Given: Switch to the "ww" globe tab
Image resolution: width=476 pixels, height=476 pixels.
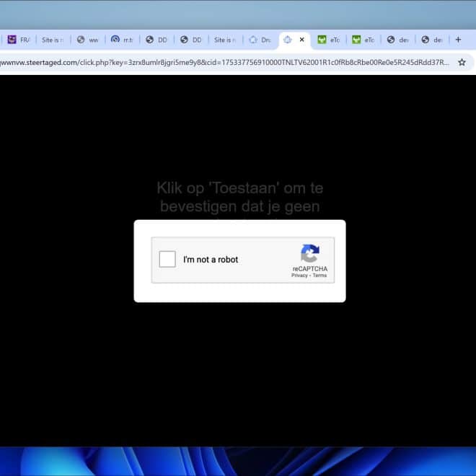Looking at the screenshot, I should tap(88, 40).
